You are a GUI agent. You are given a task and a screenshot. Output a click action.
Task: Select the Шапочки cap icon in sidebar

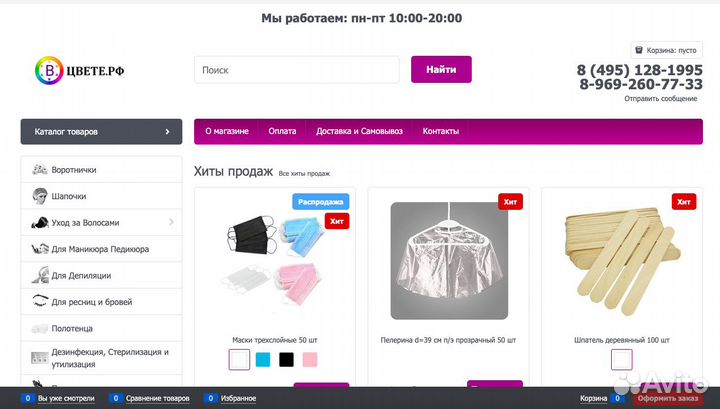click(40, 196)
